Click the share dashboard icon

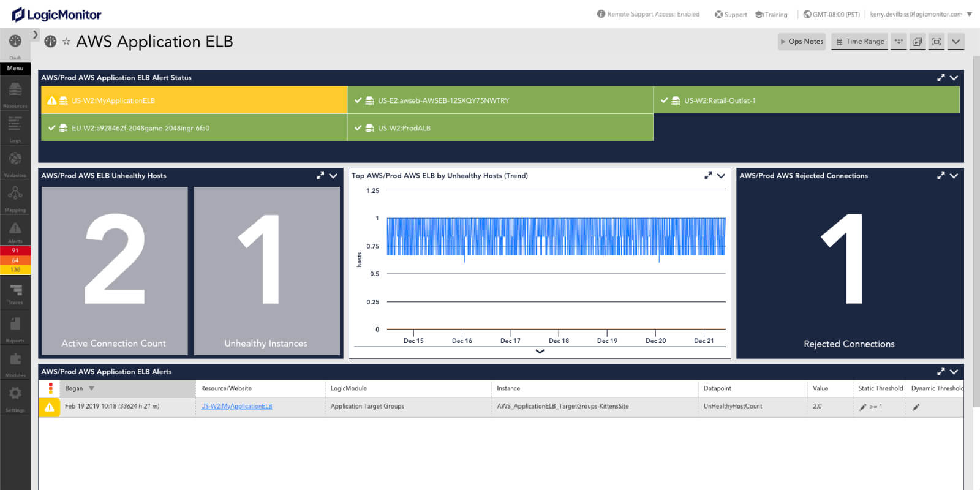click(899, 42)
